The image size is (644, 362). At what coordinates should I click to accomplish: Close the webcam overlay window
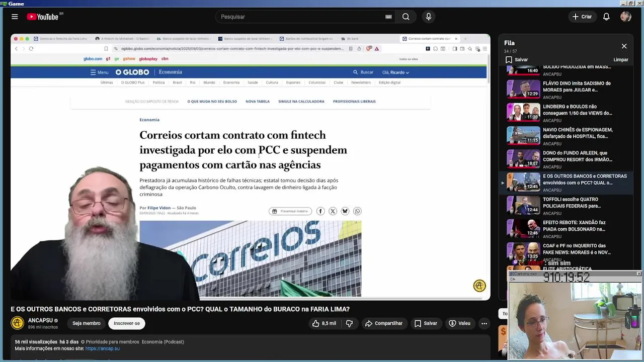coord(638,274)
